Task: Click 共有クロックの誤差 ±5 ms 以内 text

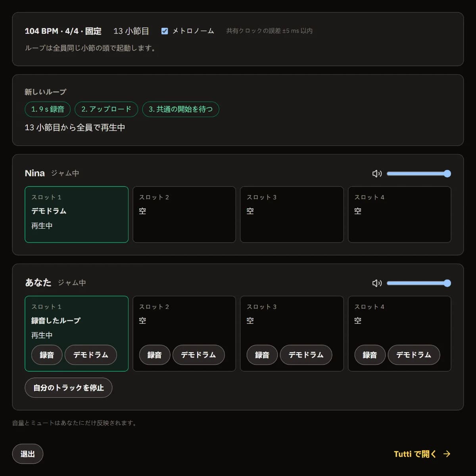Action: coord(269,31)
